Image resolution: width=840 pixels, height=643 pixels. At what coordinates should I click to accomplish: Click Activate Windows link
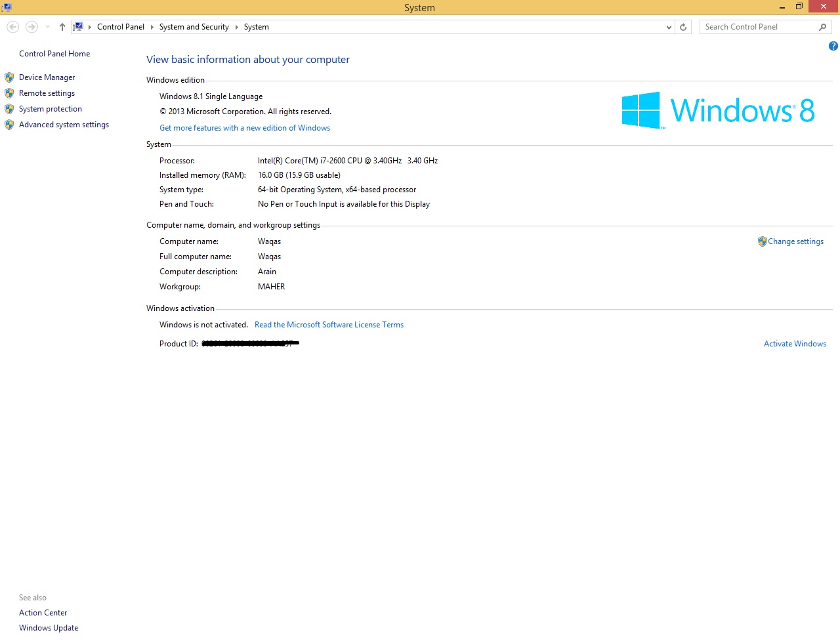[x=795, y=344]
